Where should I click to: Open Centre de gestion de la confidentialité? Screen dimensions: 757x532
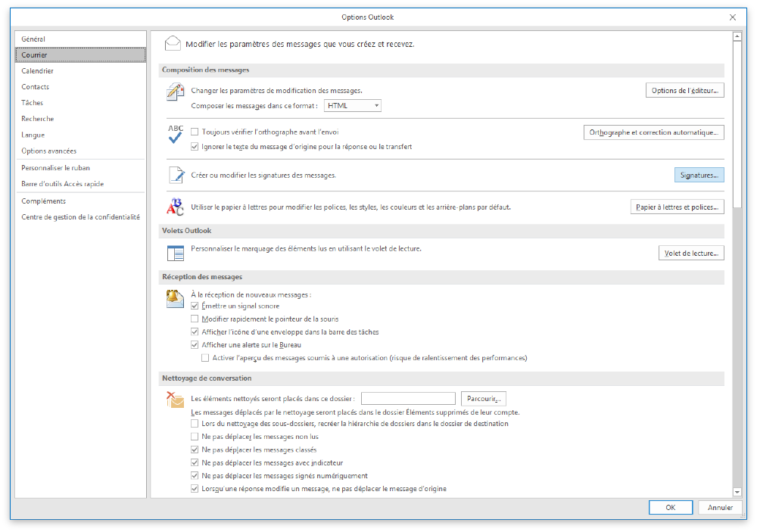point(81,217)
